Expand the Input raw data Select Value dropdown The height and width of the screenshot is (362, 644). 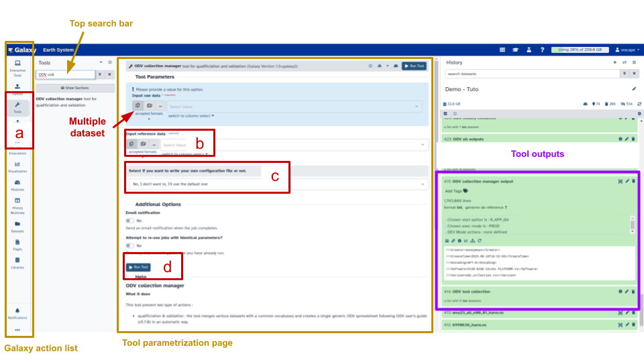[295, 107]
